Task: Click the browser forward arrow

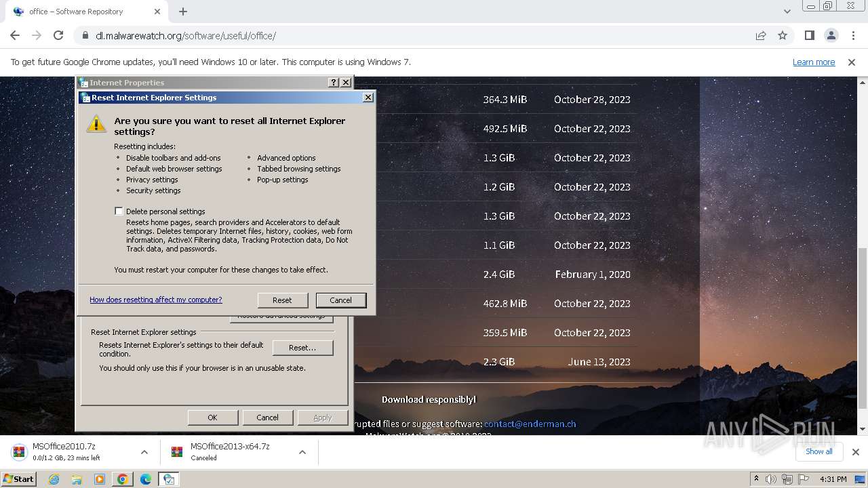Action: pyautogui.click(x=37, y=35)
